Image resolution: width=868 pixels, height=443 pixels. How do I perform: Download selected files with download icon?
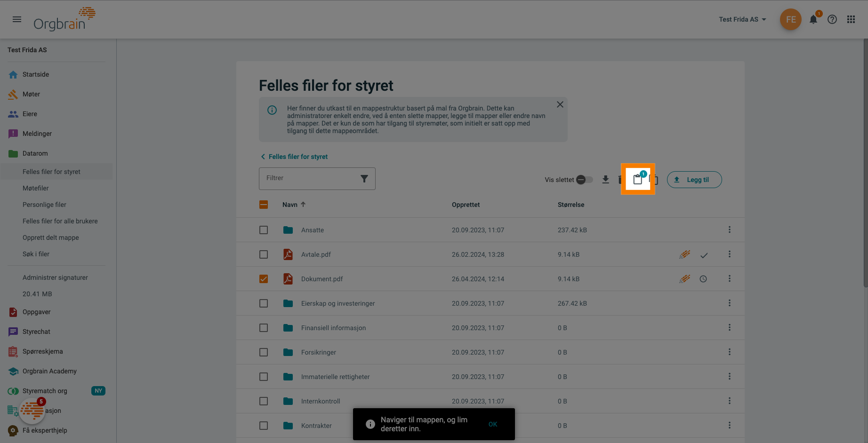(606, 180)
